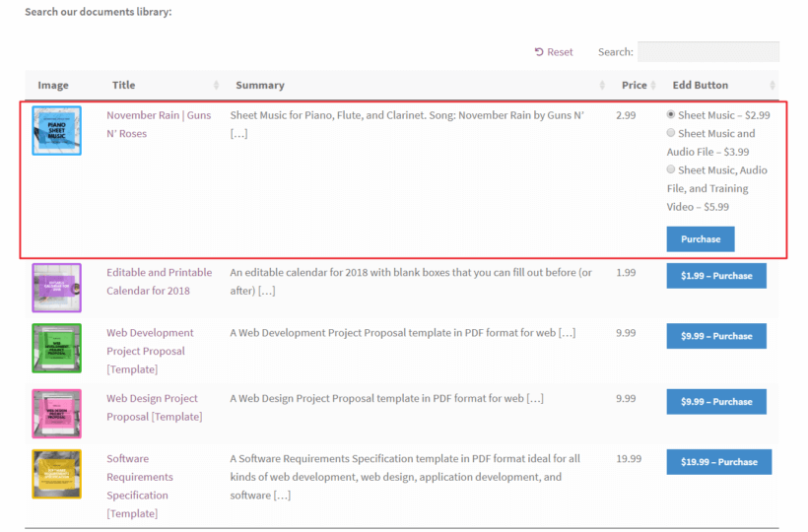Select Sheet Music, Audio File, Training Video option
The width and height of the screenshot is (808, 532).
coord(670,169)
